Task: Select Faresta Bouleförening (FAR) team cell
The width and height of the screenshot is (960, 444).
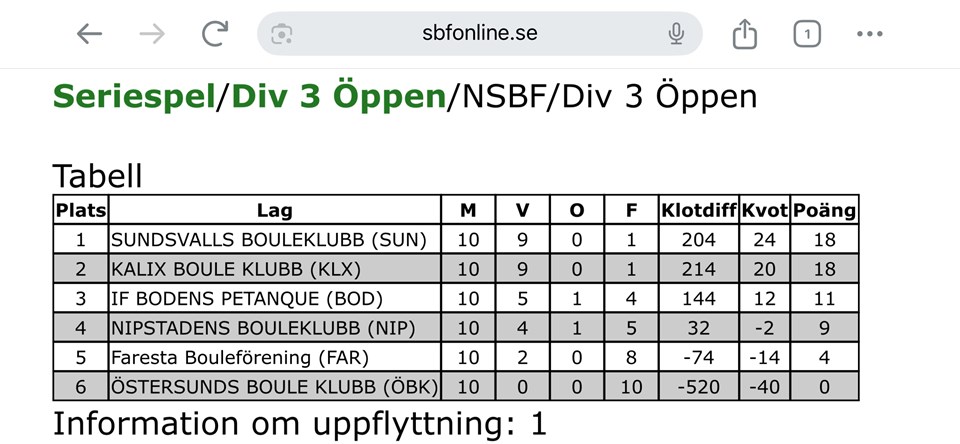Action: pyautogui.click(x=275, y=357)
